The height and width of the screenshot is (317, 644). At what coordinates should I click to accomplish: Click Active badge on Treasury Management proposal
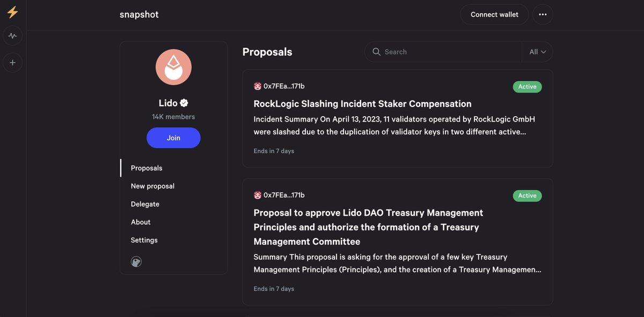tap(527, 196)
